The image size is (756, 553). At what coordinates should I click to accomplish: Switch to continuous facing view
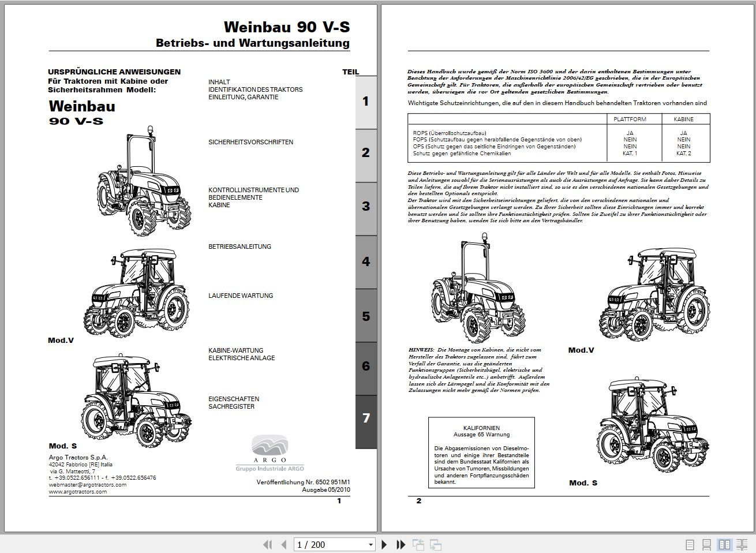tap(742, 544)
